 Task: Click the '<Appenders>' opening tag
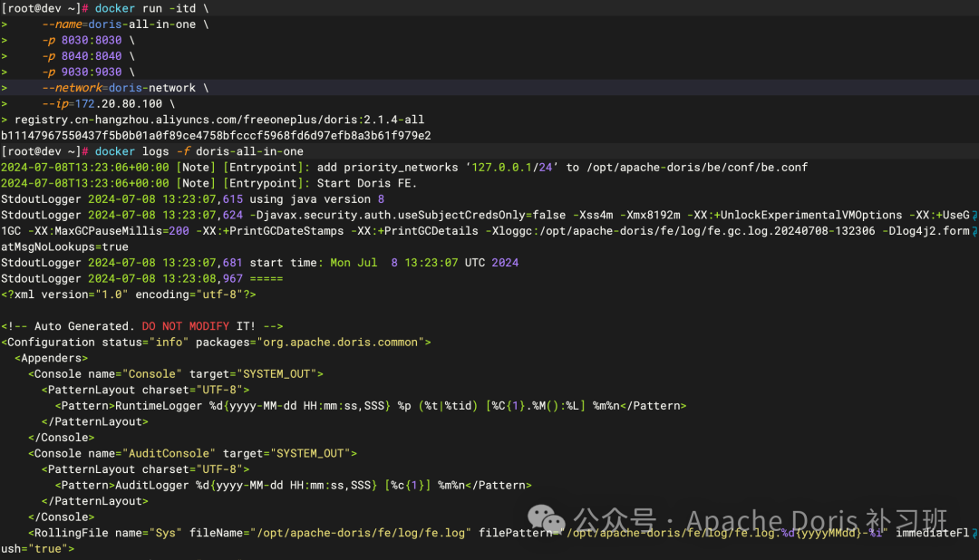click(x=51, y=358)
